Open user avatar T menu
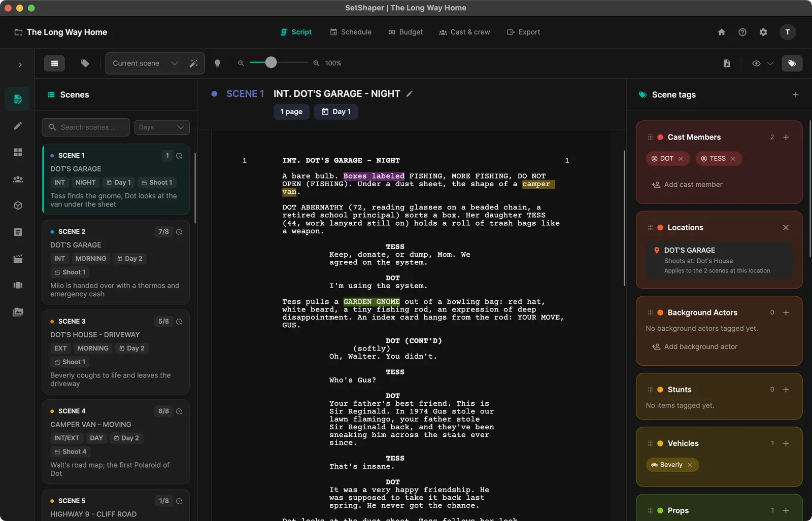The height and width of the screenshot is (521, 812). pos(787,32)
